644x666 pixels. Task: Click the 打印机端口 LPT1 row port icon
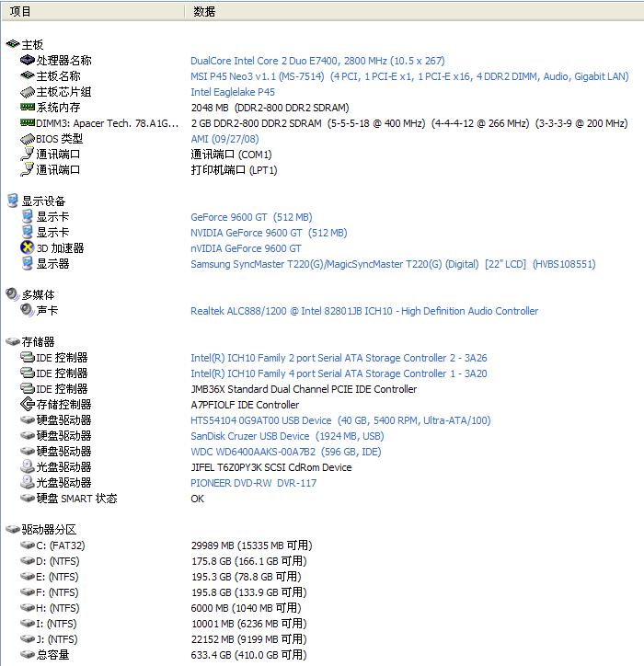28,169
